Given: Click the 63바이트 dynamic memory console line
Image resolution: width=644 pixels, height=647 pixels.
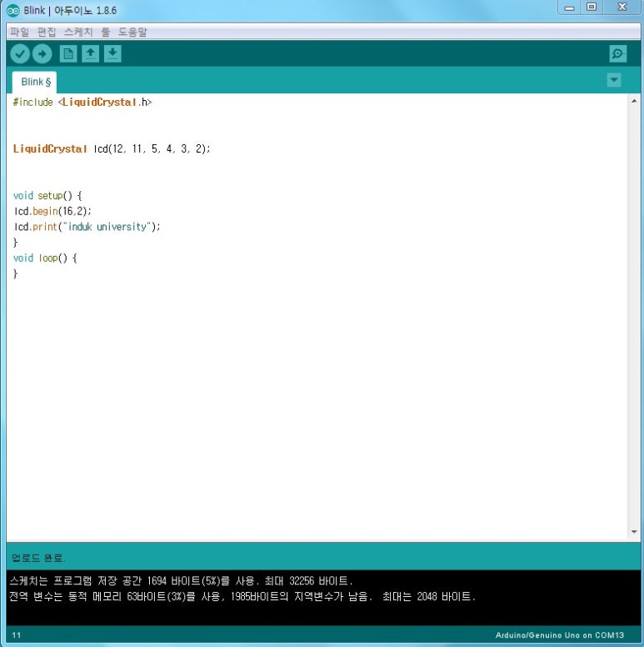Looking at the screenshot, I should (242, 596).
